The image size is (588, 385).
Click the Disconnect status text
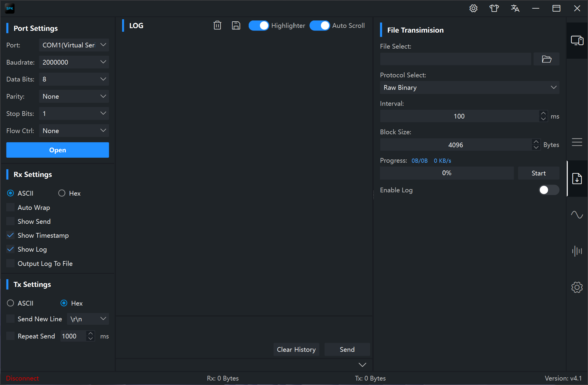coord(23,378)
